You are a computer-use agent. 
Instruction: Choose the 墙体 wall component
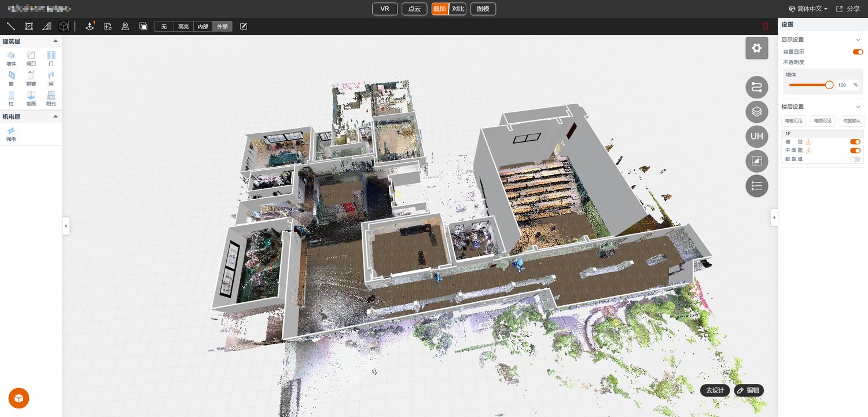11,58
